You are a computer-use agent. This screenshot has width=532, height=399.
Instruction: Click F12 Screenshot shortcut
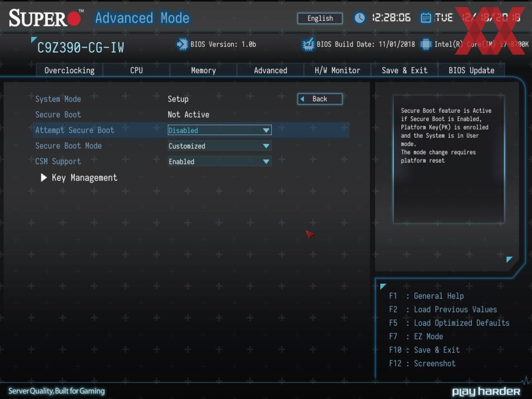click(x=422, y=363)
